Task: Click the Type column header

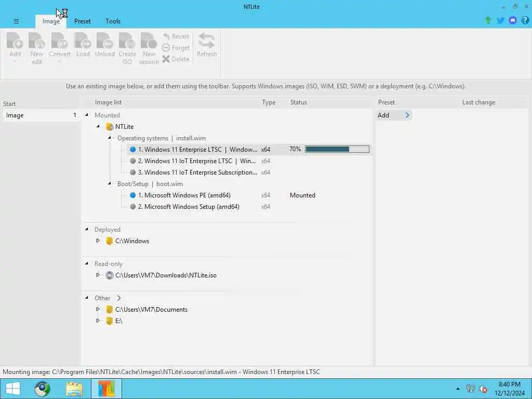Action: 269,102
